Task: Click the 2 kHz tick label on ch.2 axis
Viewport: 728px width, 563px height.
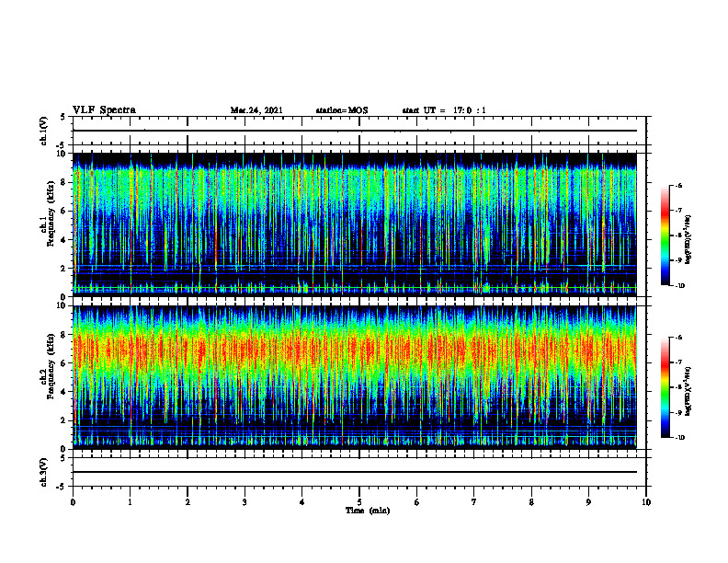Action: coord(63,420)
